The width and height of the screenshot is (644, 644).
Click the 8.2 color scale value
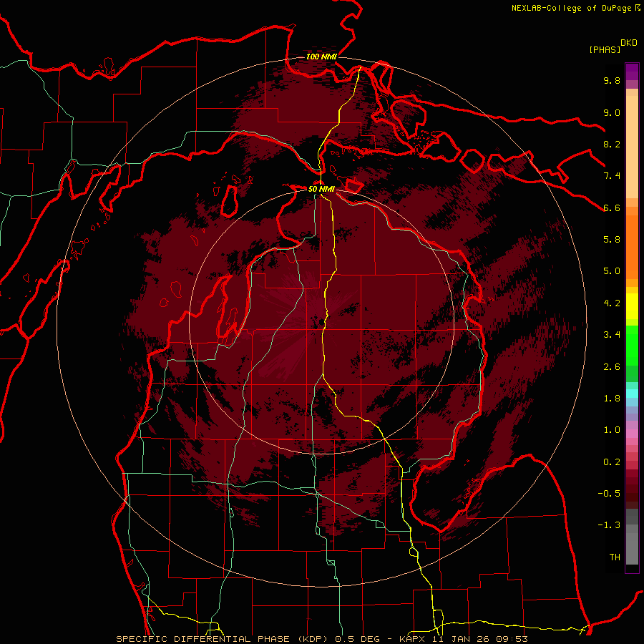click(612, 144)
